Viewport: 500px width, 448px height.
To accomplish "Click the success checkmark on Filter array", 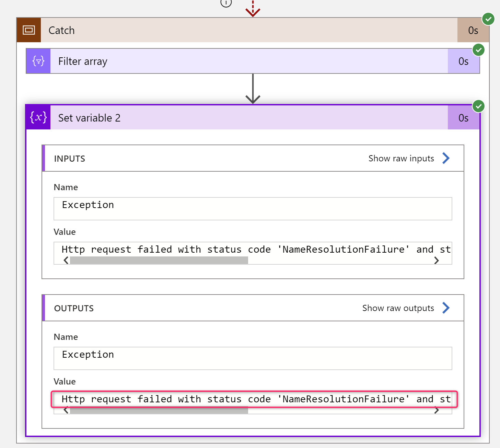I will tap(478, 50).
